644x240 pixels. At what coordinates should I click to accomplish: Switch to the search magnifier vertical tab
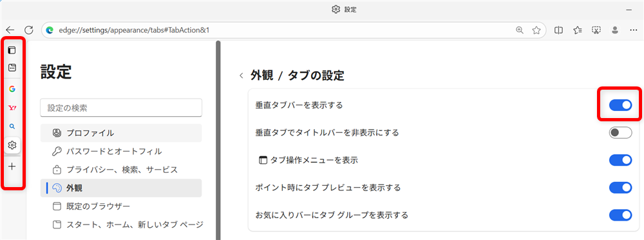point(12,126)
